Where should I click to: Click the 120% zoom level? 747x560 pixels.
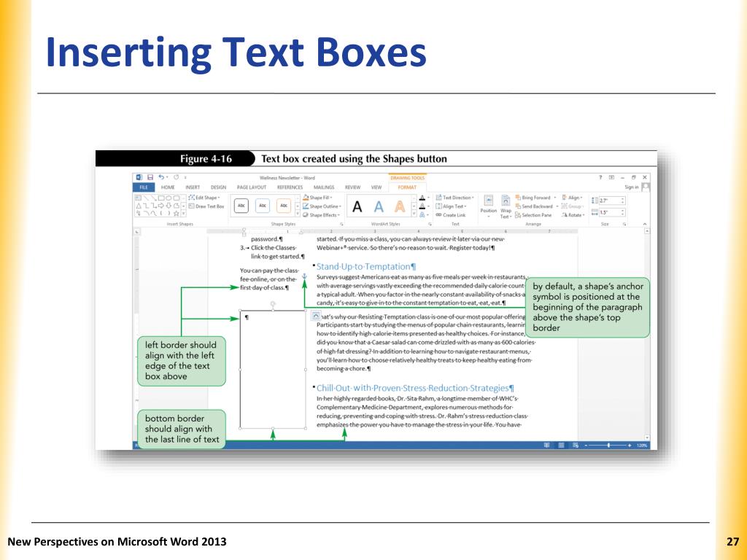coord(642,446)
